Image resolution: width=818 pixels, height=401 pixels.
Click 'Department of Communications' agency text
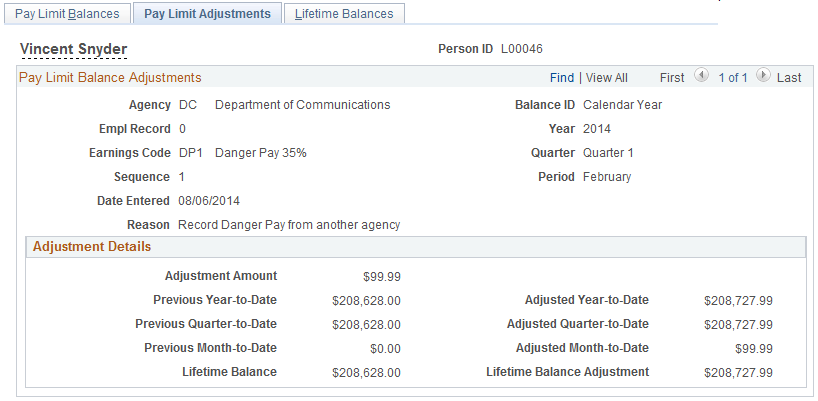coord(303,105)
